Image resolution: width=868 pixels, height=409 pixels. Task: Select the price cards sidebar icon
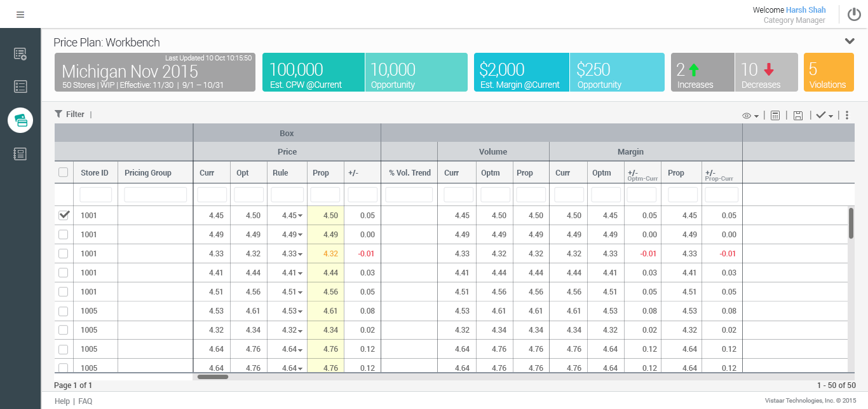20,120
